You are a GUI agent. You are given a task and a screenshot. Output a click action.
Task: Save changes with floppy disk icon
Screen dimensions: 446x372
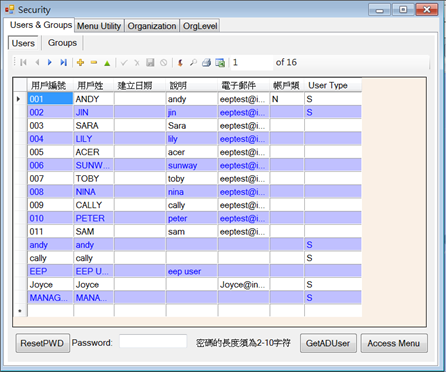point(150,62)
